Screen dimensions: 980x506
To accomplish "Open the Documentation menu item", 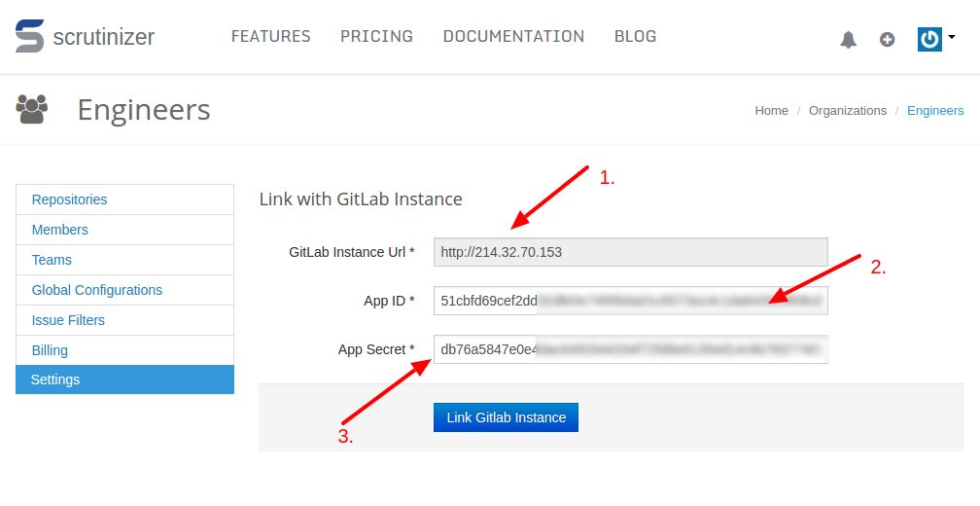I will point(513,36).
